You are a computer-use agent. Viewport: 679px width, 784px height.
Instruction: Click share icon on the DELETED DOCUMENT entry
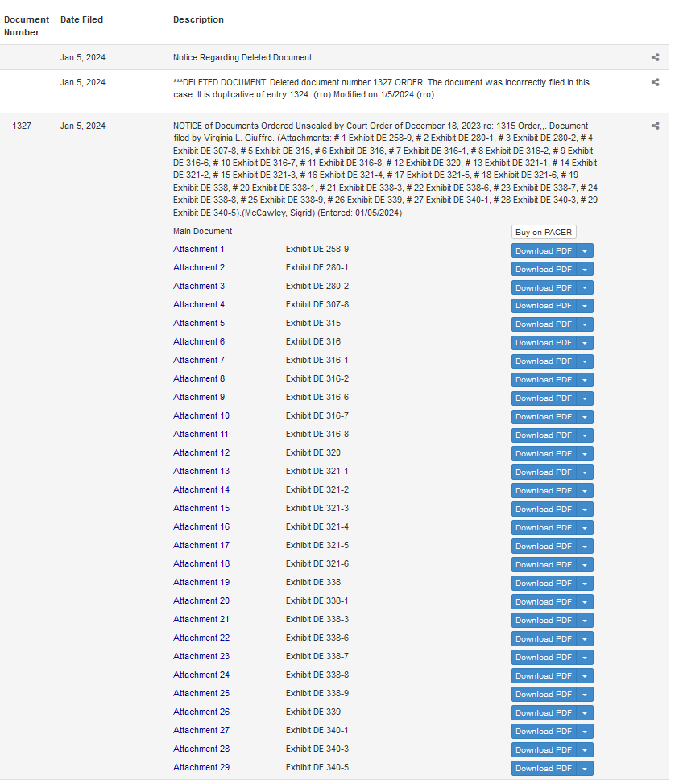click(x=655, y=82)
